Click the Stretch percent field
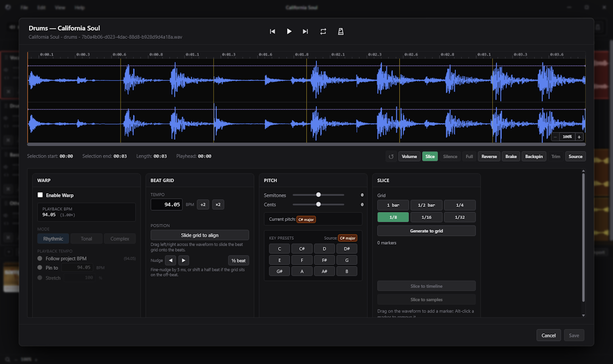 point(80,278)
